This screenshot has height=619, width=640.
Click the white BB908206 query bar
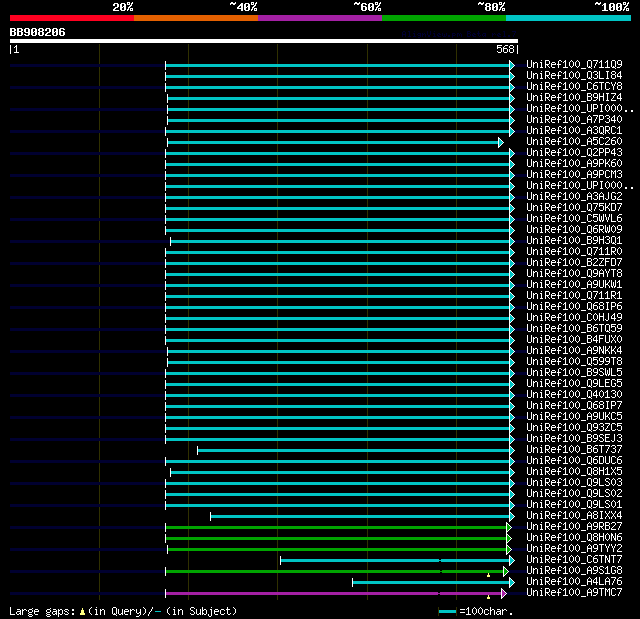264,41
